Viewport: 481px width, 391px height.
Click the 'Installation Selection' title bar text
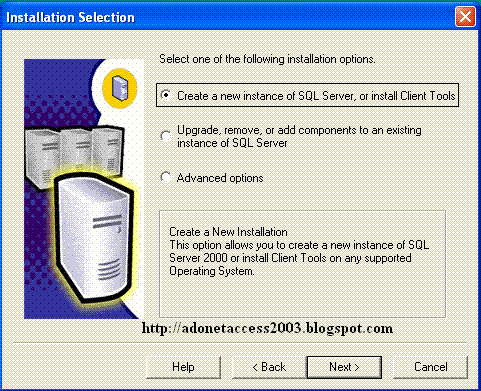tap(70, 17)
